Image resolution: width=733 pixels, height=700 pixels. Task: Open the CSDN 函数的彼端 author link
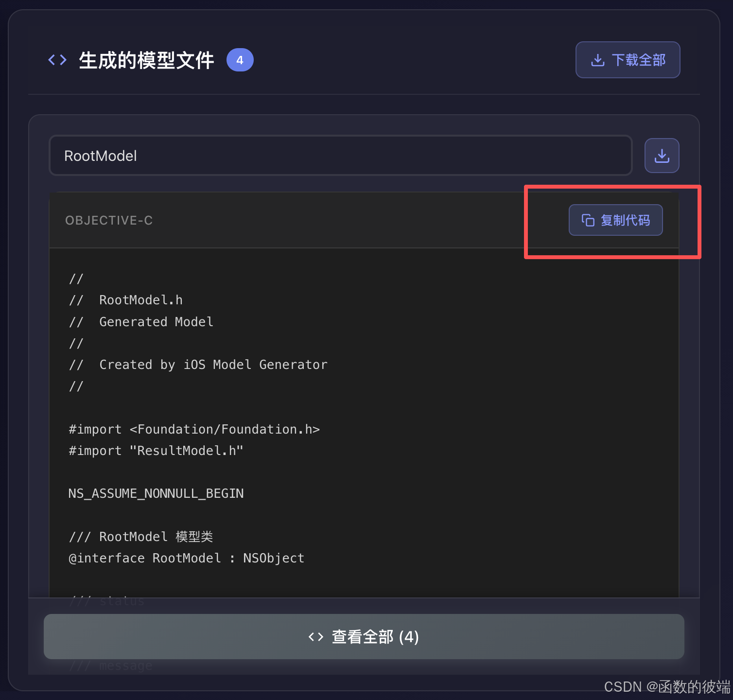coord(665,686)
